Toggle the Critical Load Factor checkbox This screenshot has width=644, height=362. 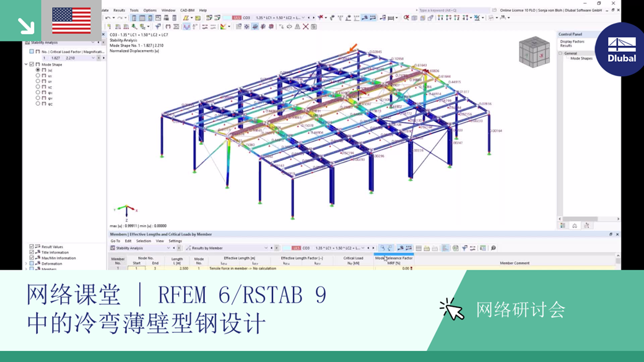pyautogui.click(x=32, y=52)
